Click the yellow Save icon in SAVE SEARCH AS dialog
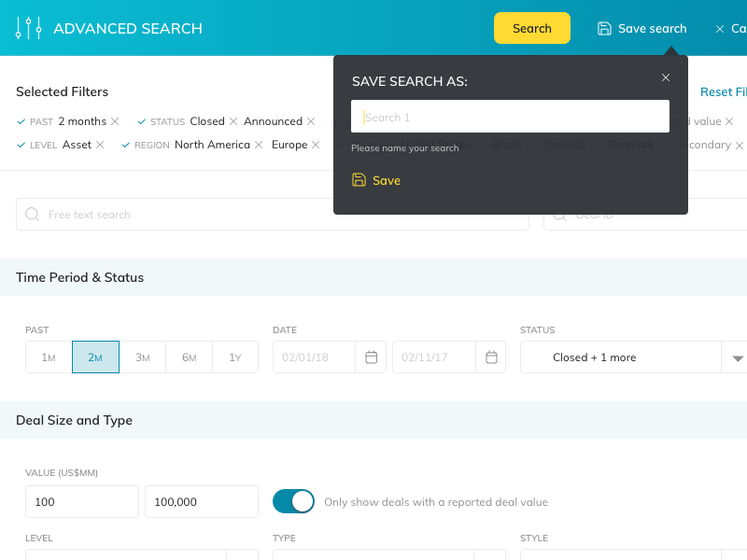The height and width of the screenshot is (560, 747). click(359, 179)
